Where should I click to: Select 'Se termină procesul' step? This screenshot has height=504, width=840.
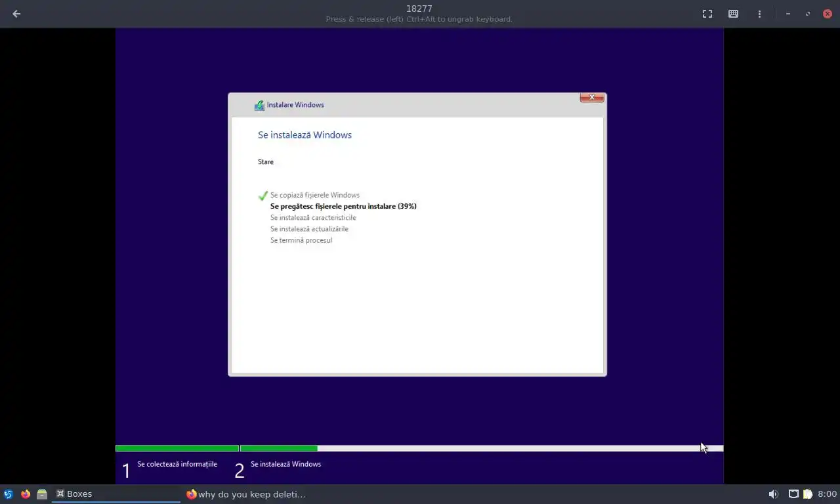pyautogui.click(x=301, y=240)
